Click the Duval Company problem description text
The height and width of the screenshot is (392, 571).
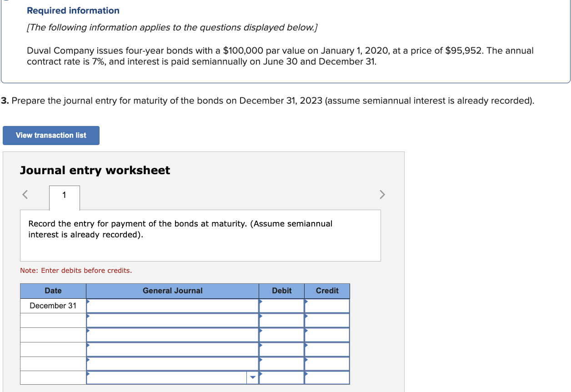[280, 56]
